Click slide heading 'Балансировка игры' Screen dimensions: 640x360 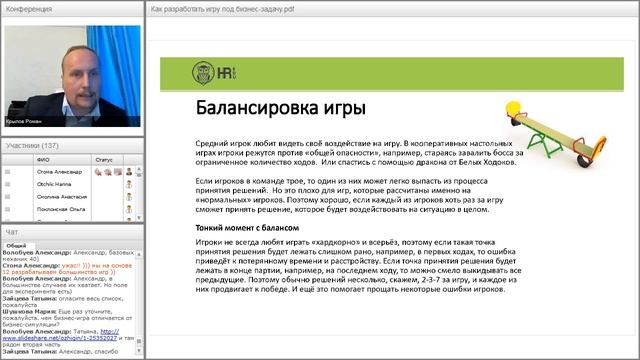[x=280, y=108]
